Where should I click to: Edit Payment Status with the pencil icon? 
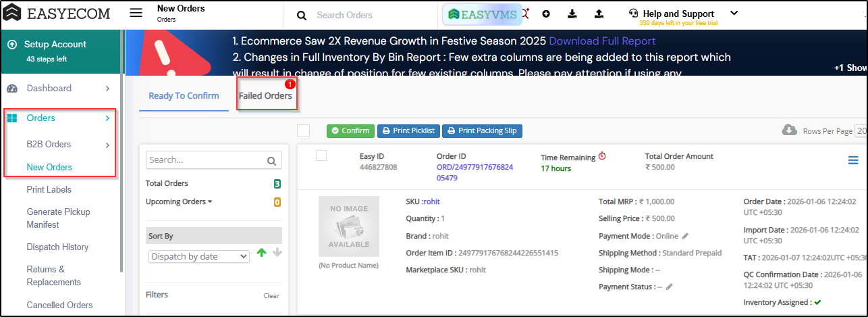pos(670,287)
